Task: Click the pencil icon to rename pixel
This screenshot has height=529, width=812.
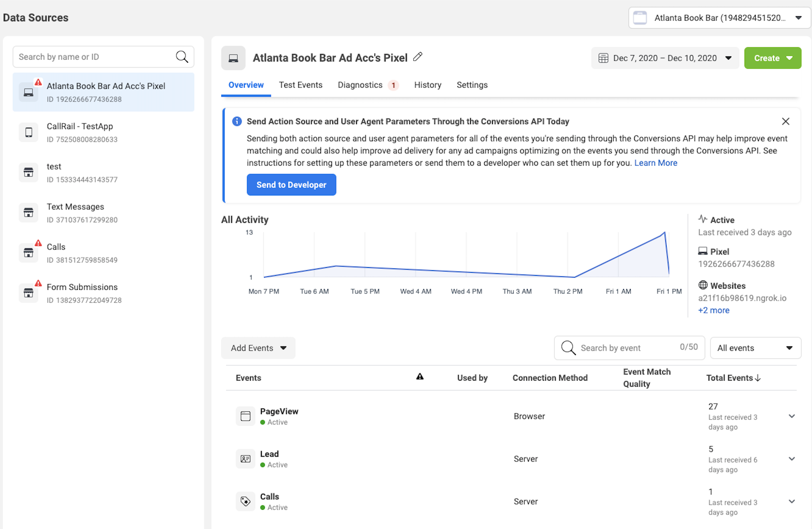Action: point(418,57)
